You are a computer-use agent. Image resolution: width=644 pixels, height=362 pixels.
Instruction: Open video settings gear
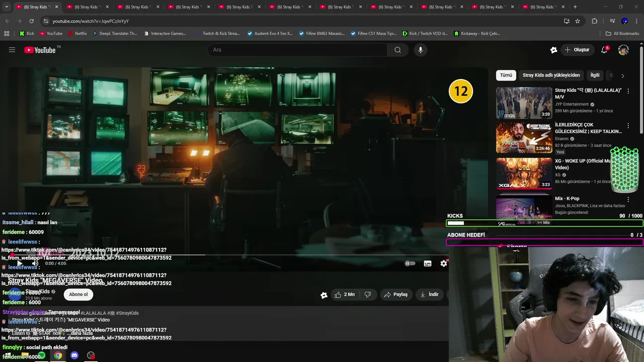click(444, 263)
